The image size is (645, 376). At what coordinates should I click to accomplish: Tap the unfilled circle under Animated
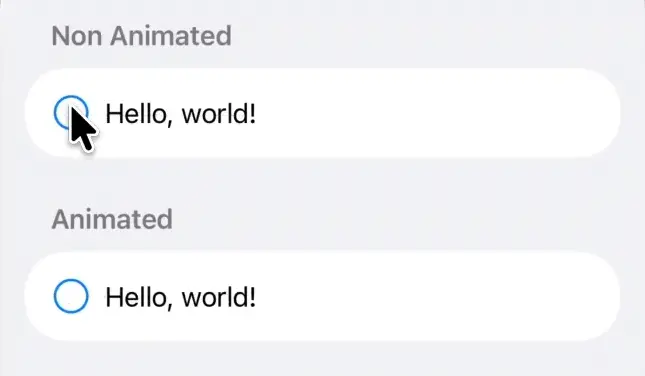71,296
